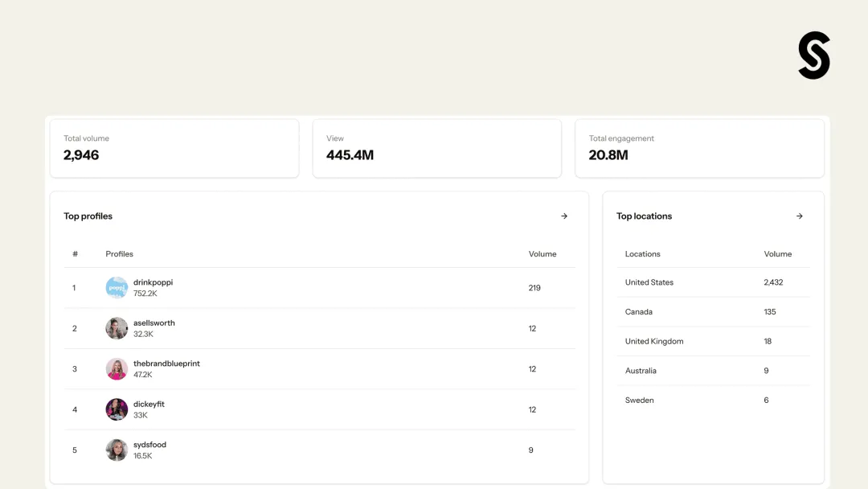
Task: Click the Sweden location row
Action: click(714, 400)
